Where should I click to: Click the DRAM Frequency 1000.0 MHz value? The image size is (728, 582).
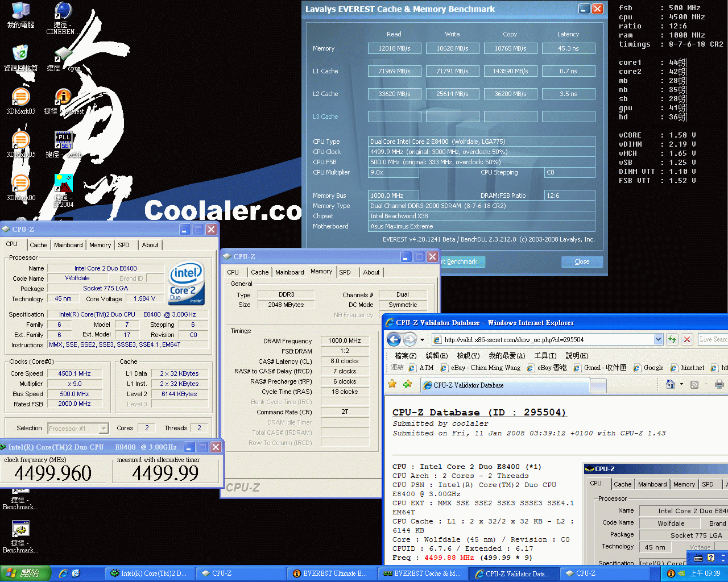345,340
